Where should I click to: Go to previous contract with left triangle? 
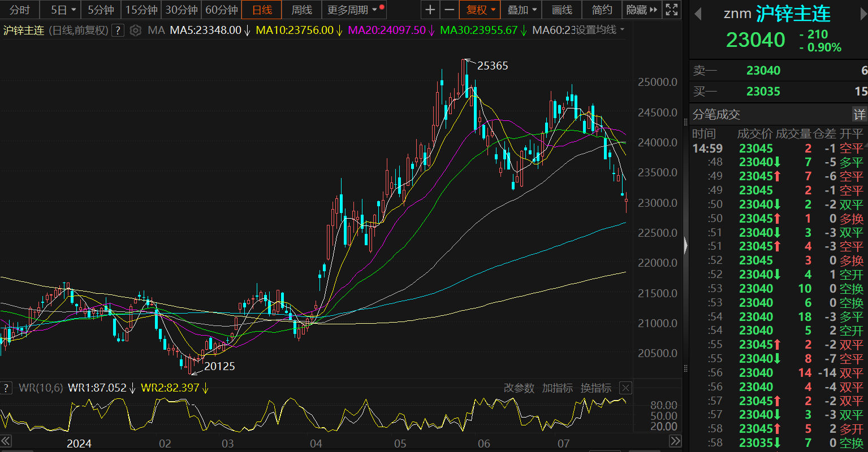coord(698,14)
